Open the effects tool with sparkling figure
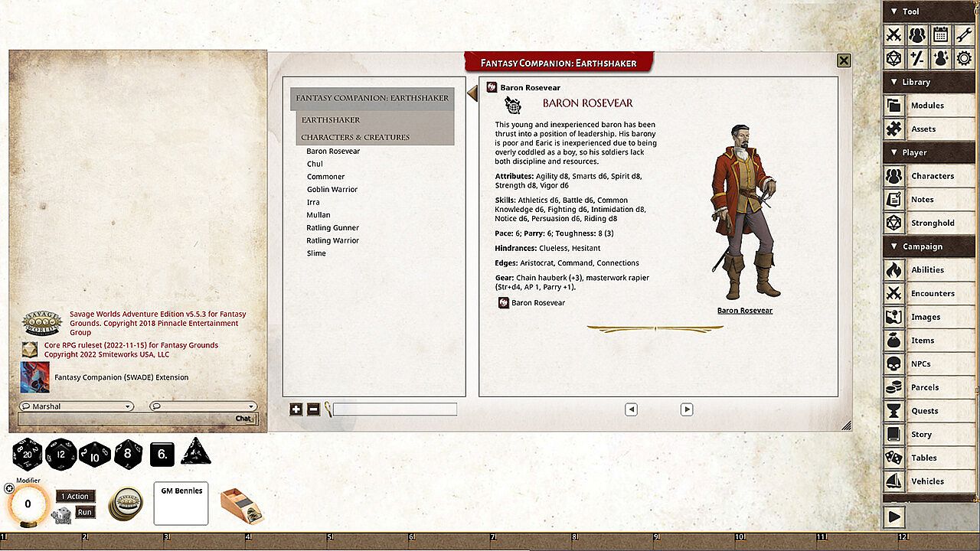980x551 pixels. pyautogui.click(x=941, y=58)
